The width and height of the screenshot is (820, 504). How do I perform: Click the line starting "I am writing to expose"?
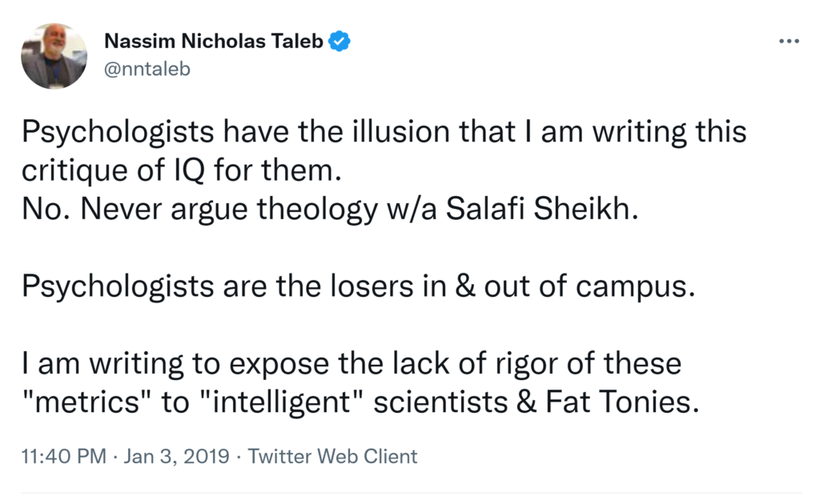tap(351, 364)
